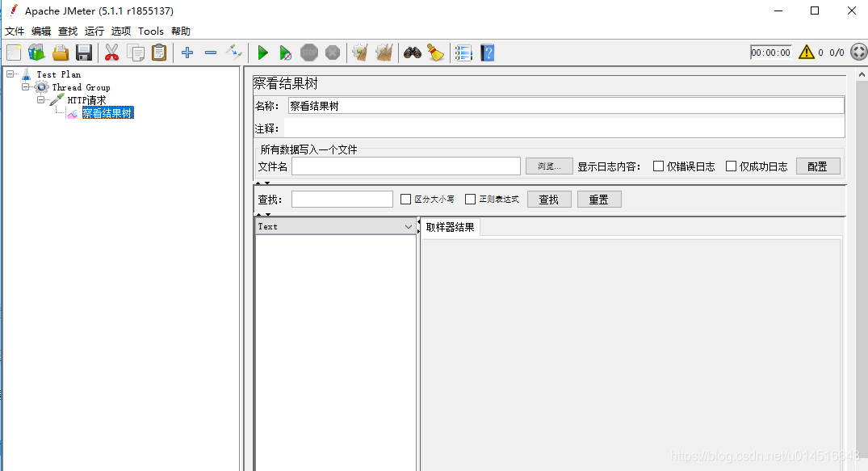
Task: Click the Clear results broom icon
Action: tap(360, 53)
